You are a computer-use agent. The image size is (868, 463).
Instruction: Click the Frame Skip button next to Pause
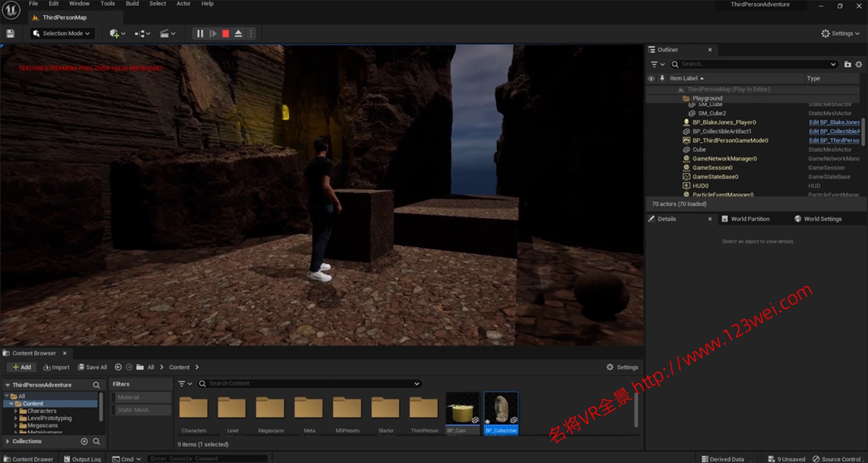point(213,34)
